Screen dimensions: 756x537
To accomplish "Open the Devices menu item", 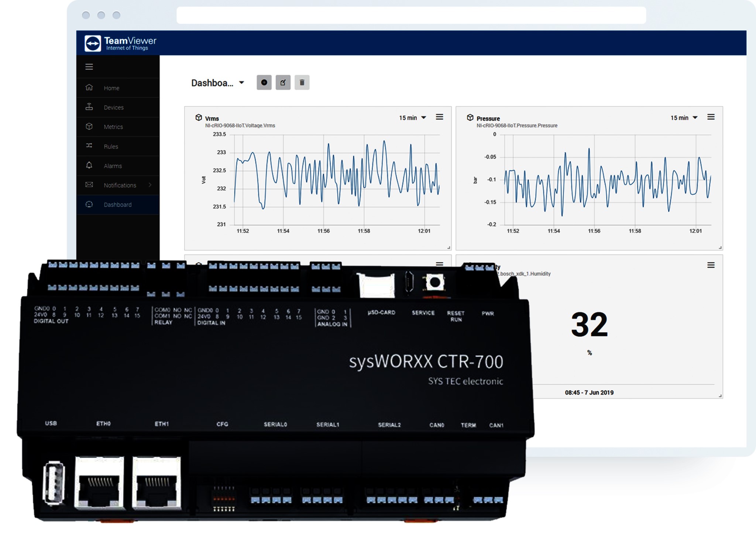I will coord(118,107).
